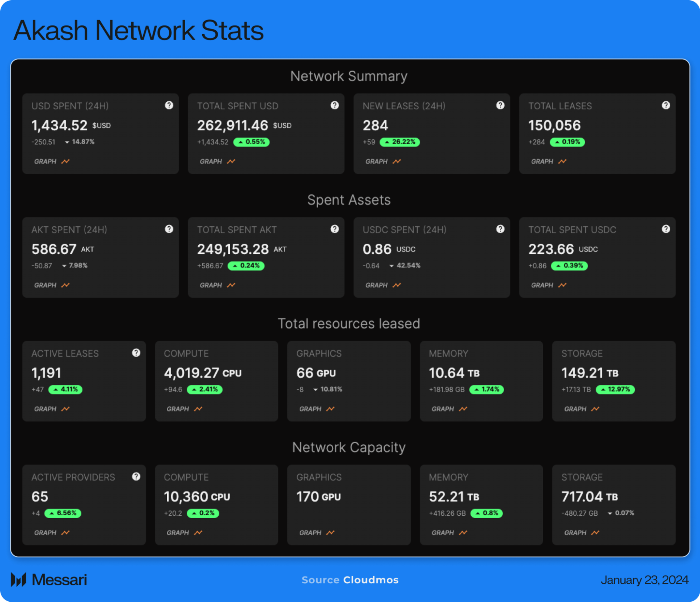This screenshot has width=700, height=602.
Task: Open help icon on USDC Spent (24H) card
Action: [500, 229]
